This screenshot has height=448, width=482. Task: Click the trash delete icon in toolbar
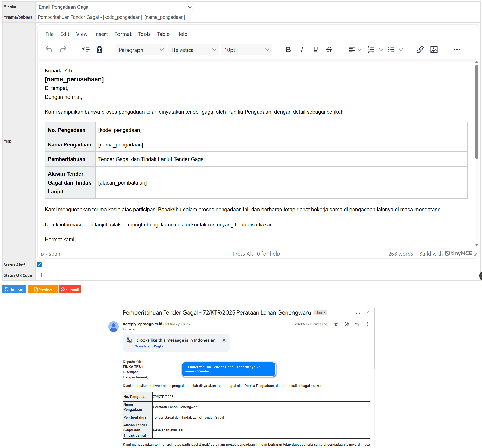99,50
